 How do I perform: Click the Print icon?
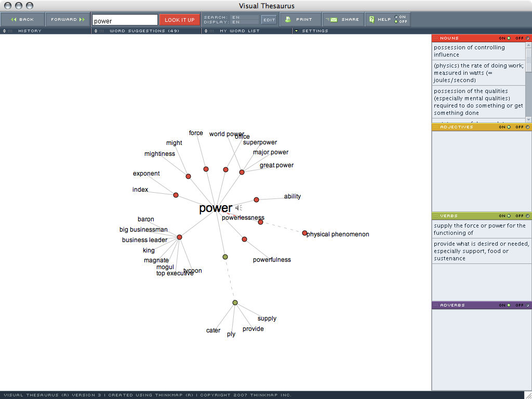click(x=287, y=19)
